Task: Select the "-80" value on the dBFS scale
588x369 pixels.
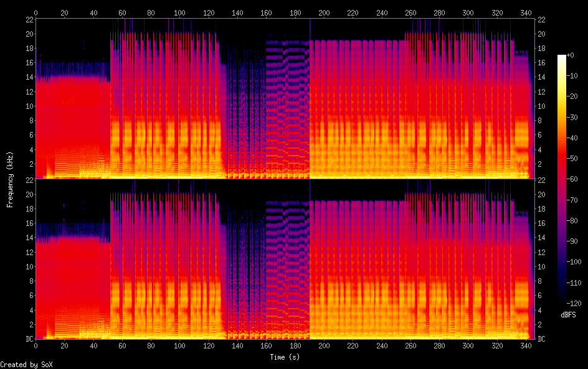Action: click(x=572, y=221)
